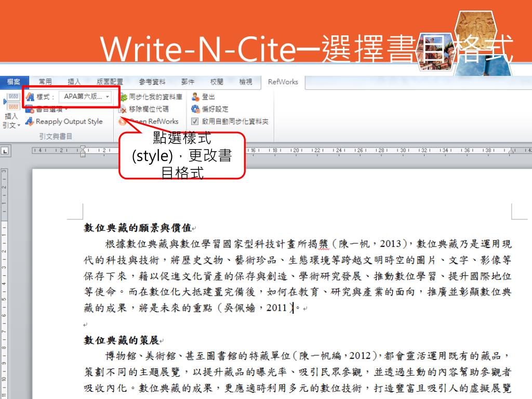Click 登出 log out label
The width and height of the screenshot is (532, 399).
208,97
